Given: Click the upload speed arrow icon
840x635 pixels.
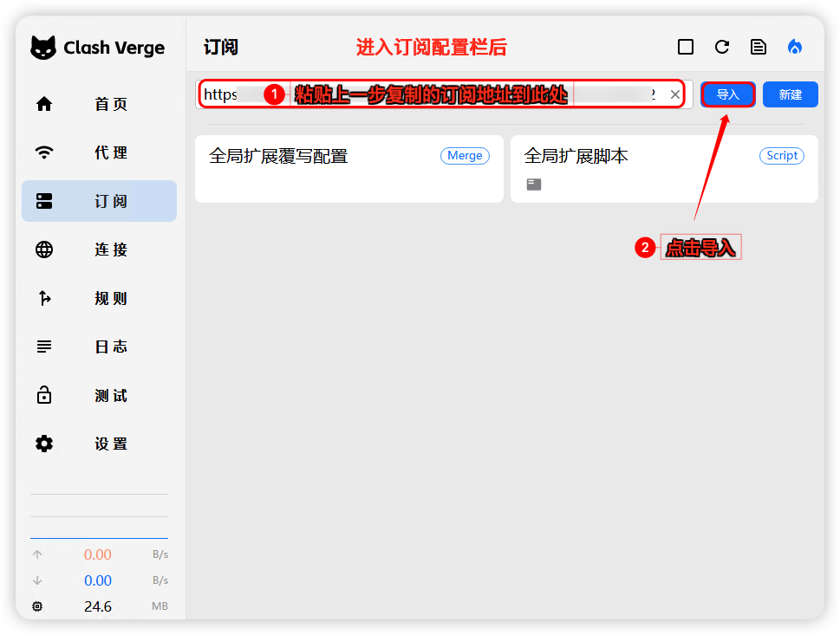Looking at the screenshot, I should tap(37, 554).
